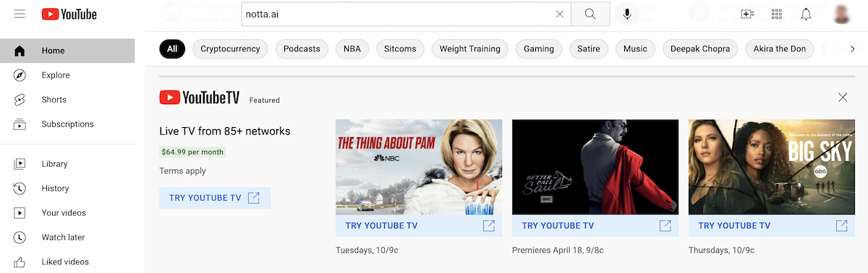Open History in the sidebar
The height and width of the screenshot is (273, 868).
[x=67, y=188]
